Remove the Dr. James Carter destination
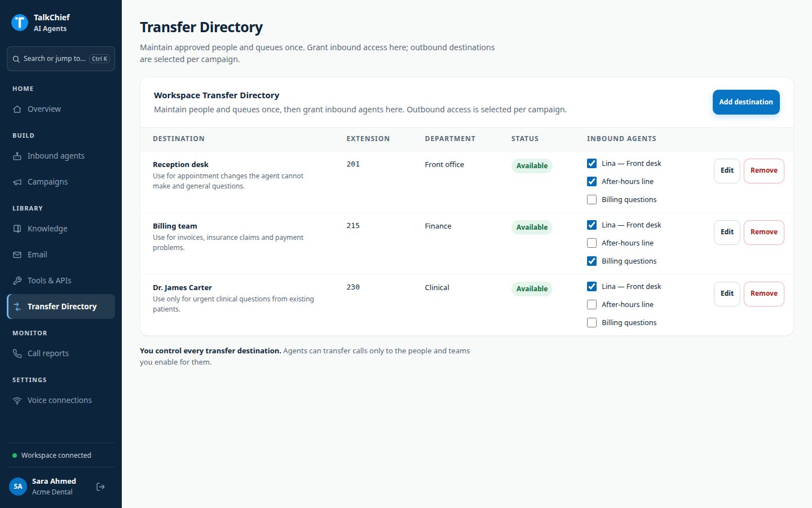 tap(764, 294)
